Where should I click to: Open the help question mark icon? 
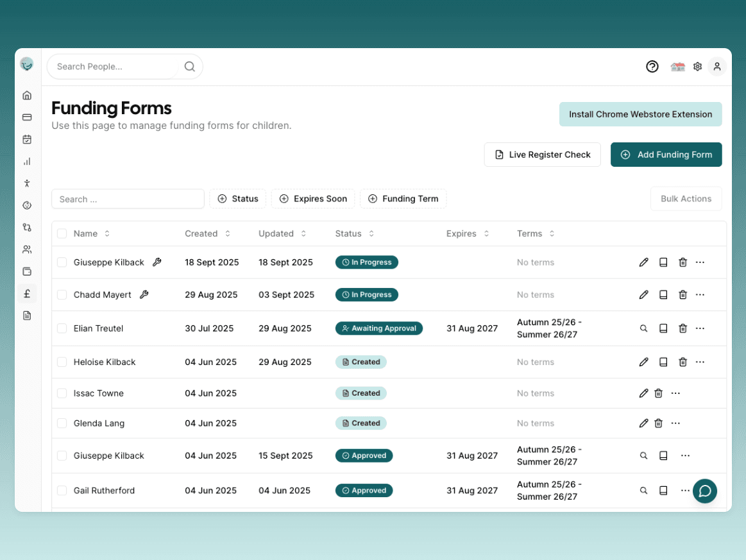(x=652, y=67)
